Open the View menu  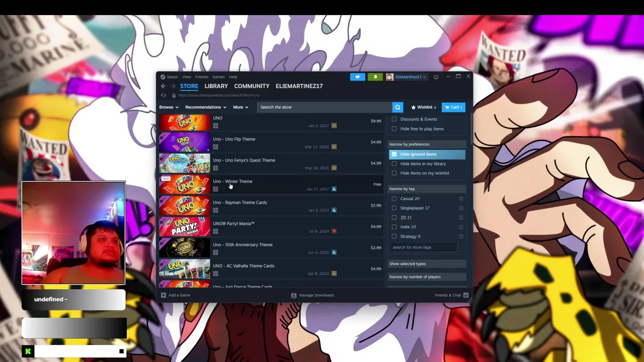pos(187,77)
